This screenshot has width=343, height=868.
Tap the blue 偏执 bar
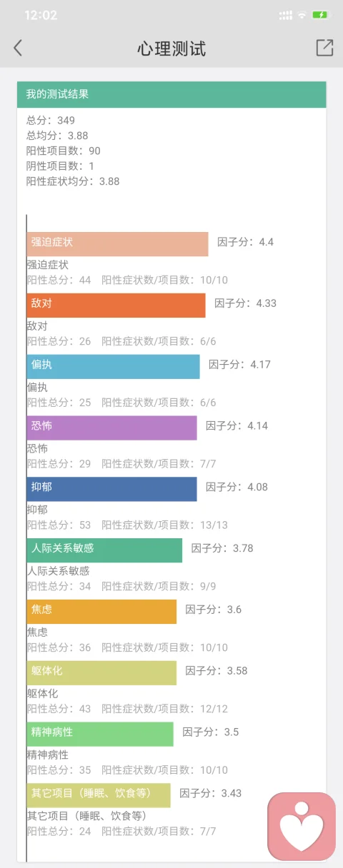[113, 366]
